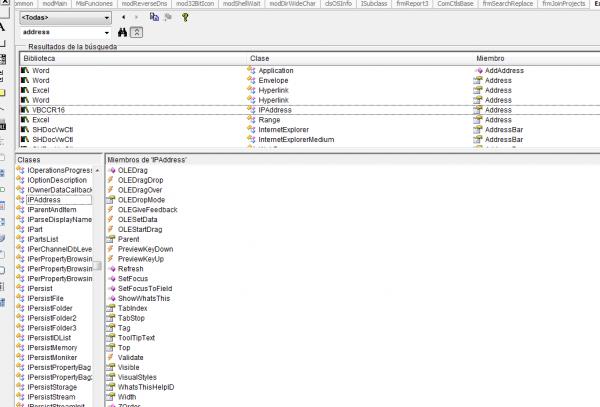600x407 pixels.
Task: Select the IPersistFolder2 class
Action: (x=52, y=318)
